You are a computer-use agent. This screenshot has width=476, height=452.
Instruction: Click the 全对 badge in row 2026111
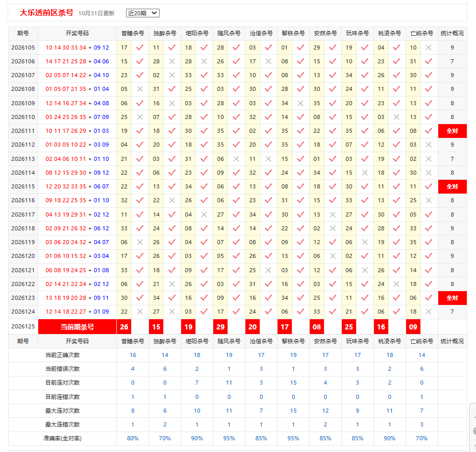pos(453,131)
